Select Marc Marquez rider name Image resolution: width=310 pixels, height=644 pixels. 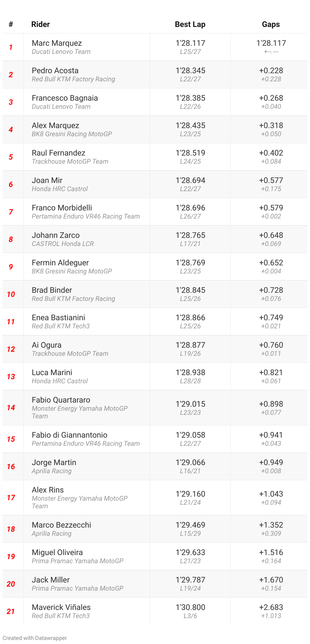(x=57, y=43)
